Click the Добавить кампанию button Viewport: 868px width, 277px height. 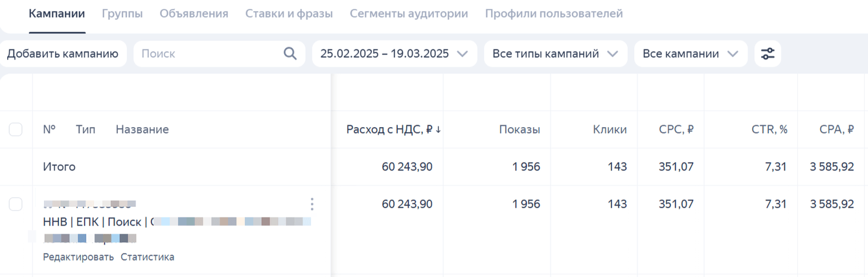click(62, 54)
